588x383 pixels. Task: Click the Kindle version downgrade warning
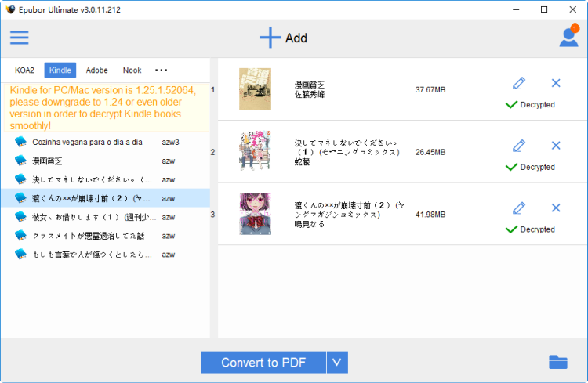coord(107,107)
